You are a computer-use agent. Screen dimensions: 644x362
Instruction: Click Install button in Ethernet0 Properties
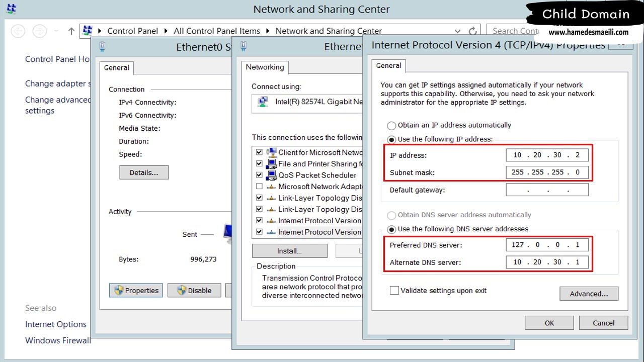click(x=289, y=251)
